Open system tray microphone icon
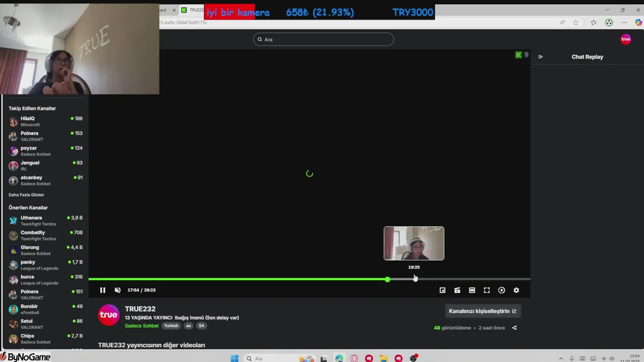Viewport: 644px width, 362px height. point(572,358)
